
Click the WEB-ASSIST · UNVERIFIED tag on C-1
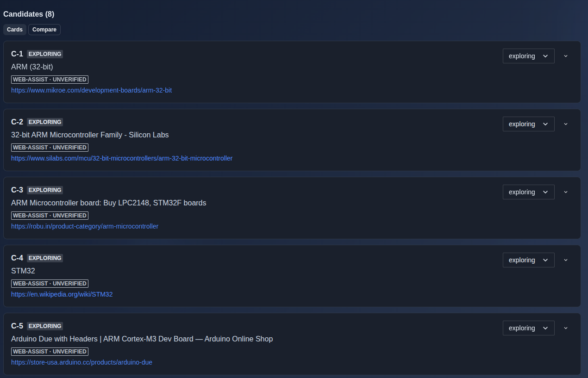pos(50,80)
